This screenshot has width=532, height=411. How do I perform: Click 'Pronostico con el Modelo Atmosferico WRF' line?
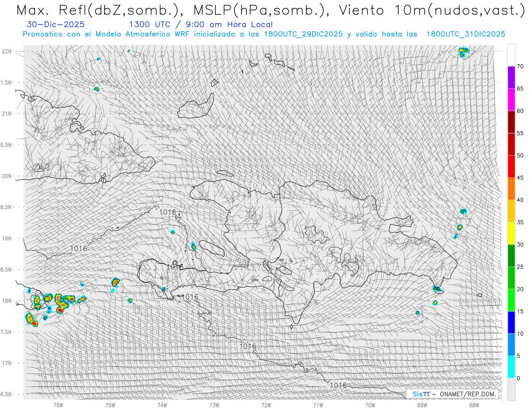pos(264,34)
